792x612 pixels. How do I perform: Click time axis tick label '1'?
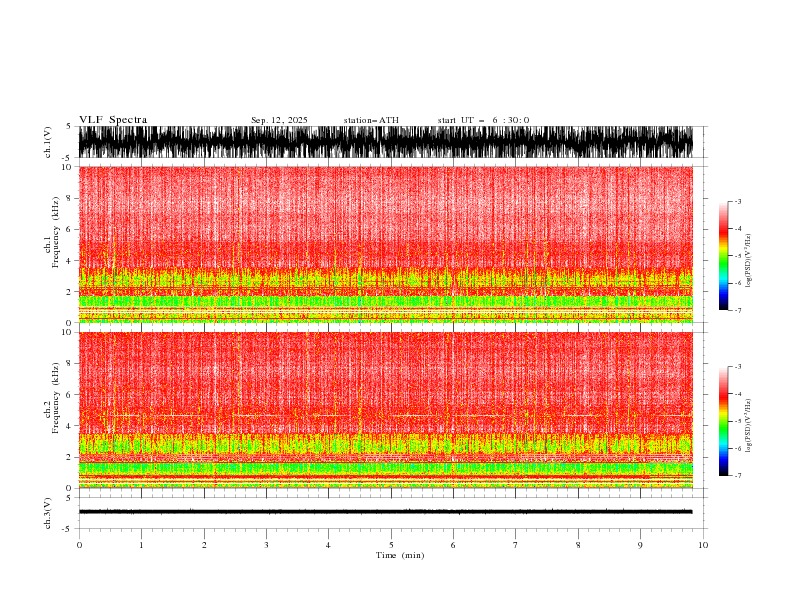(x=141, y=545)
